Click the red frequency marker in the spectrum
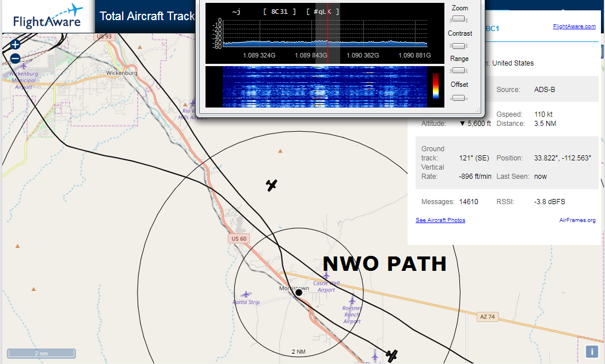The image size is (605, 364). (328, 33)
